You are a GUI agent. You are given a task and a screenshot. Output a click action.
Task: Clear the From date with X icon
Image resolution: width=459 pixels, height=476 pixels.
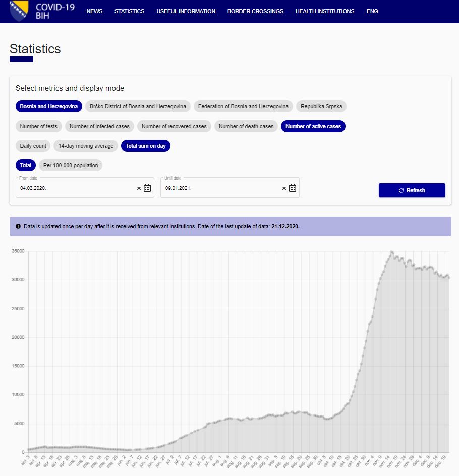[139, 188]
